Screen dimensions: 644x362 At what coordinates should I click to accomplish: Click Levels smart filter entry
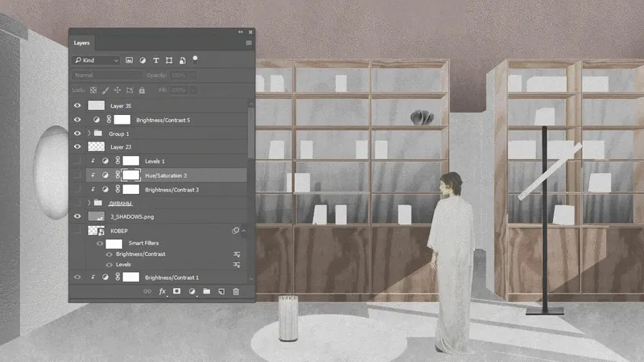[x=123, y=265]
